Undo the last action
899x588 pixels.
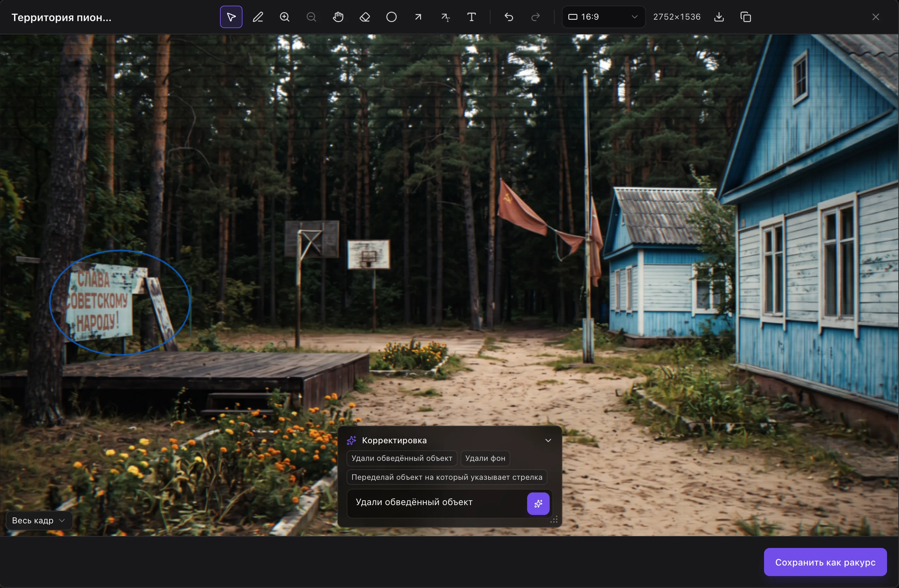point(509,17)
